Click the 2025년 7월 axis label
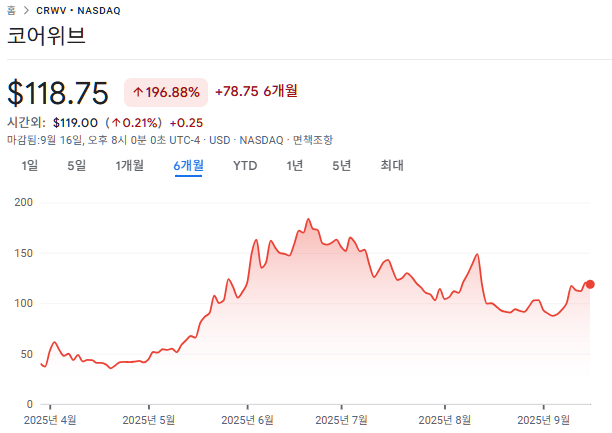The image size is (612, 433). click(342, 420)
